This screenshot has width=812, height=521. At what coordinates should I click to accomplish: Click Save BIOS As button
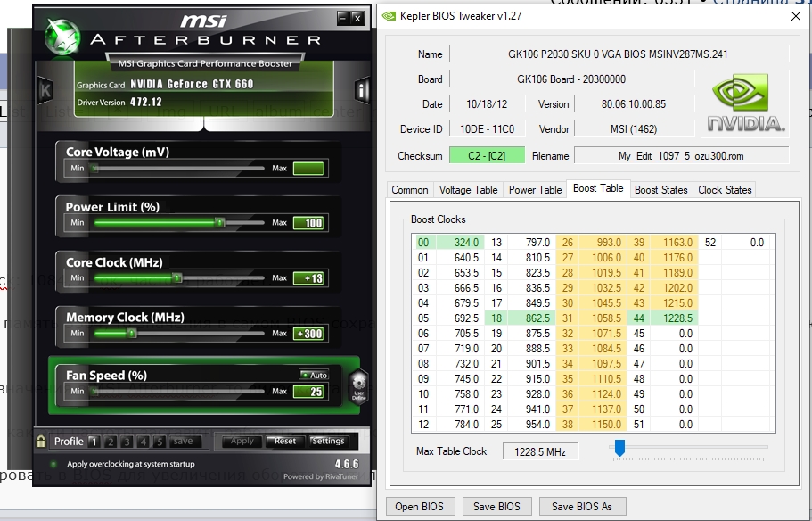(x=581, y=507)
